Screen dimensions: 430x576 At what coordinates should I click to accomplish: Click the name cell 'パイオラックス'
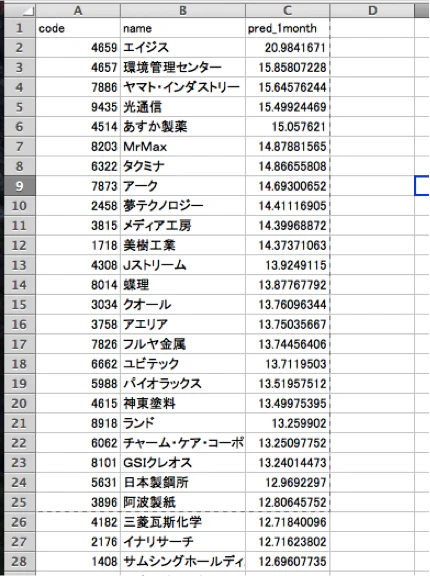click(x=183, y=384)
